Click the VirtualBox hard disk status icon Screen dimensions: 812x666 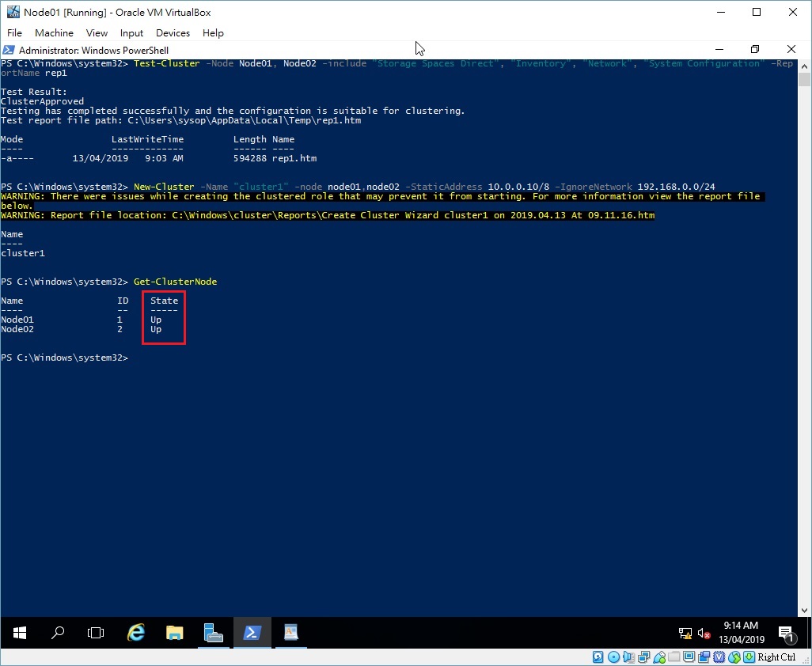click(x=597, y=657)
